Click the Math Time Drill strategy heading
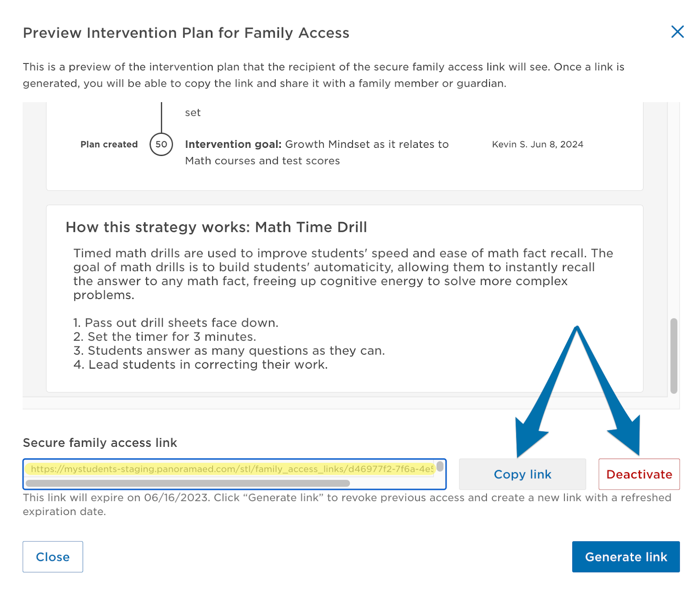 point(216,227)
